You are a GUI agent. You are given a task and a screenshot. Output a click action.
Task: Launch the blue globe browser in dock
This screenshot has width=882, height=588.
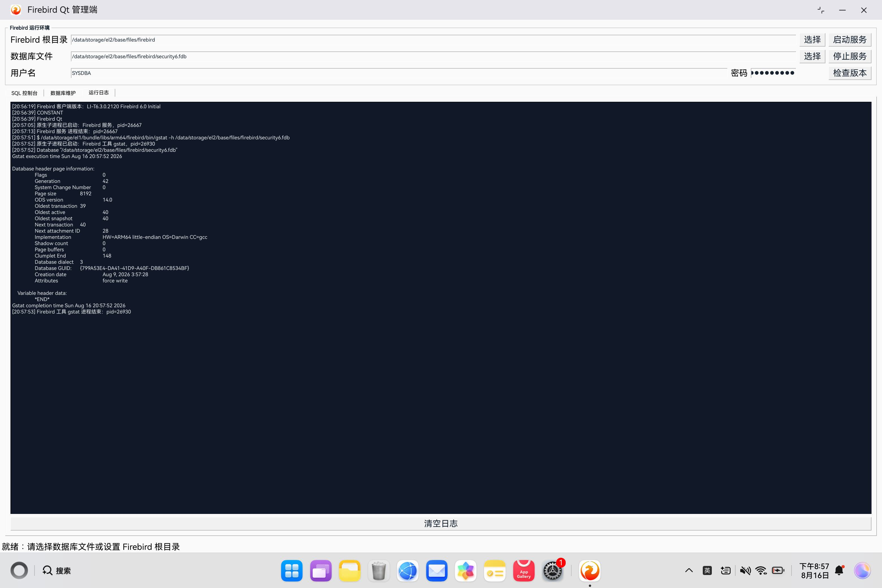(408, 571)
